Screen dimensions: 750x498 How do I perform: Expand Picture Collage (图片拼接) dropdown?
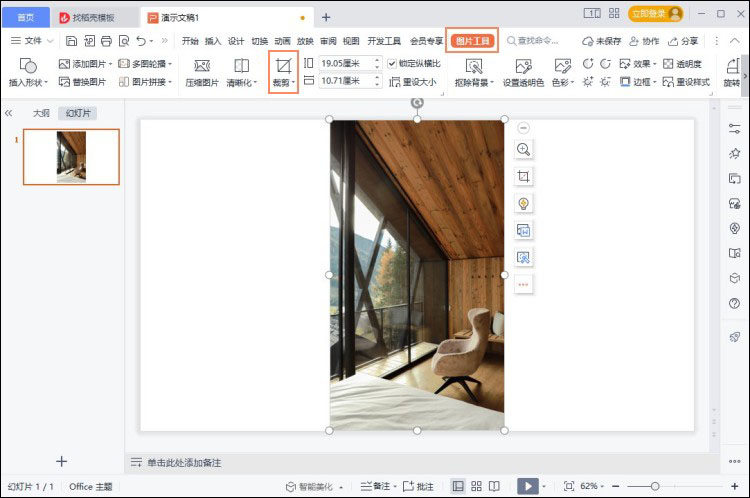[170, 82]
